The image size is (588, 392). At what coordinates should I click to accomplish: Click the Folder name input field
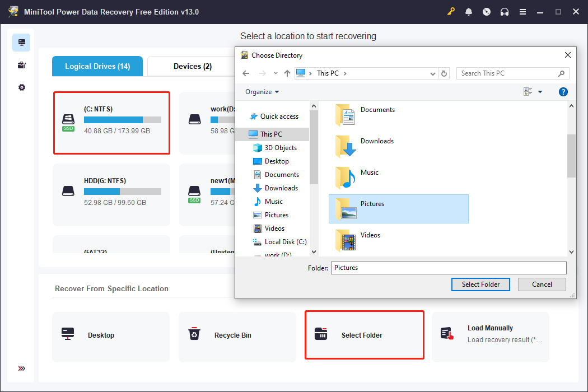point(449,268)
